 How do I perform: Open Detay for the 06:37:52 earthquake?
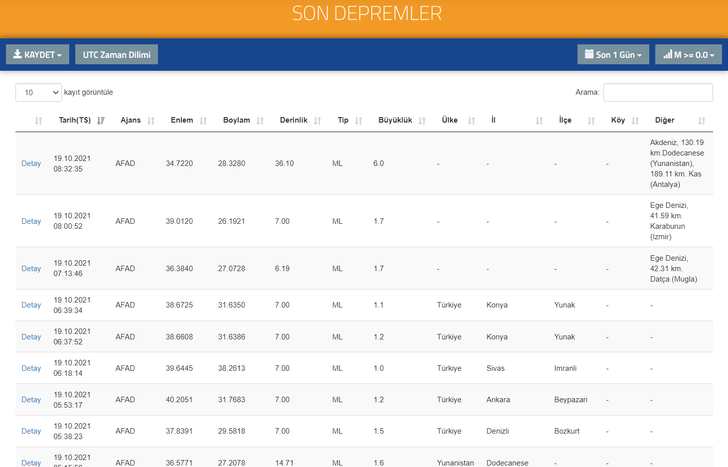point(31,337)
